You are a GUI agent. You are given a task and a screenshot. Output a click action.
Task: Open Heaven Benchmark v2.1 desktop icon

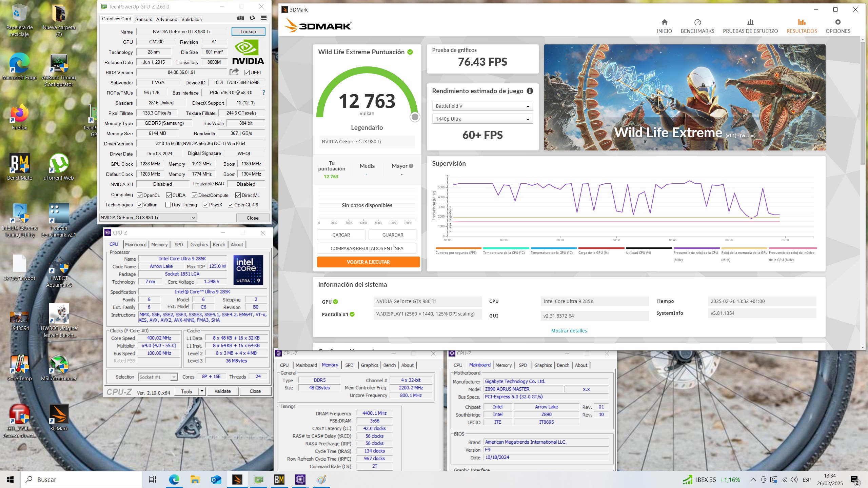(x=59, y=220)
